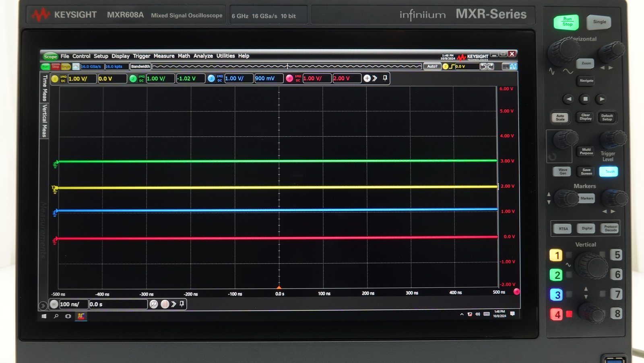The image size is (644, 363).
Task: Open Windows taskbar search
Action: click(x=56, y=316)
